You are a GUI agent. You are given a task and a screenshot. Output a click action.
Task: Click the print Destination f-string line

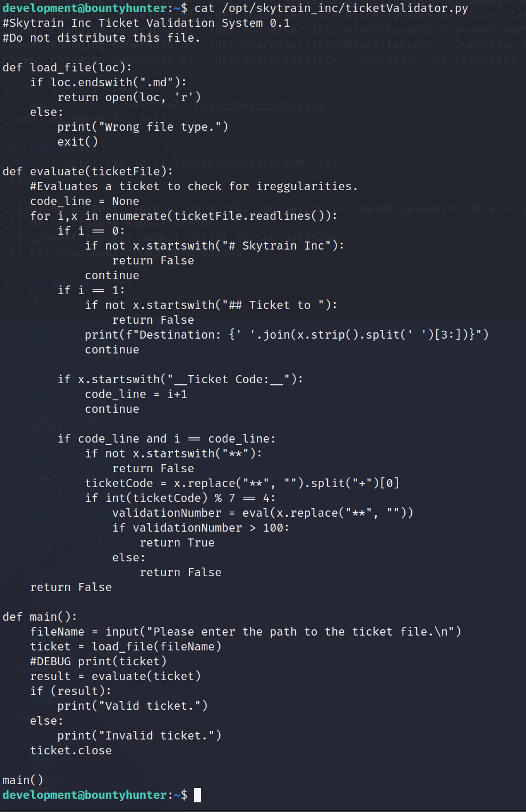pyautogui.click(x=287, y=335)
